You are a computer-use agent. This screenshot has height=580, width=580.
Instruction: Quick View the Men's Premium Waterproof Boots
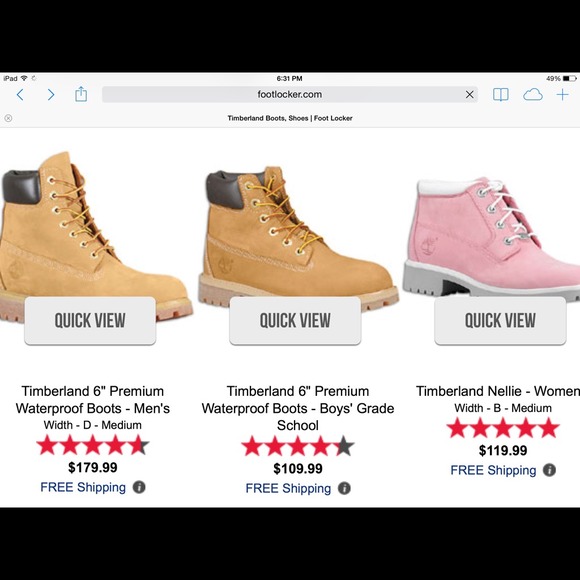(x=90, y=320)
